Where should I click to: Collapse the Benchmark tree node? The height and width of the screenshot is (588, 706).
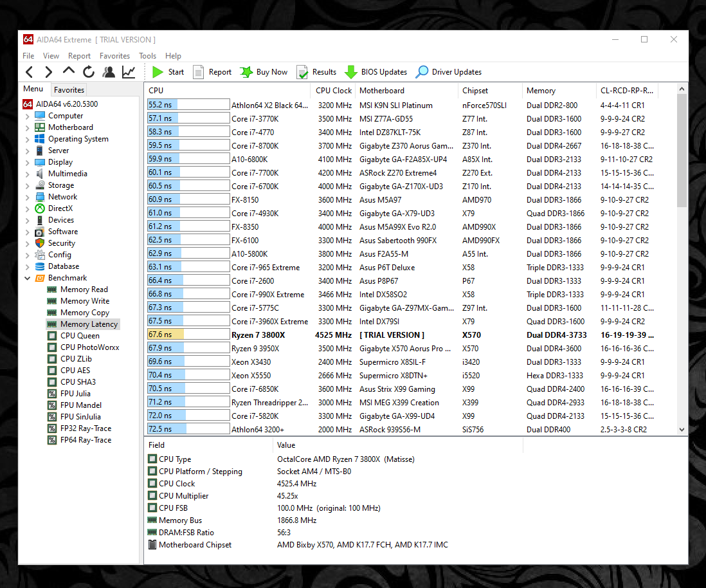tap(28, 278)
